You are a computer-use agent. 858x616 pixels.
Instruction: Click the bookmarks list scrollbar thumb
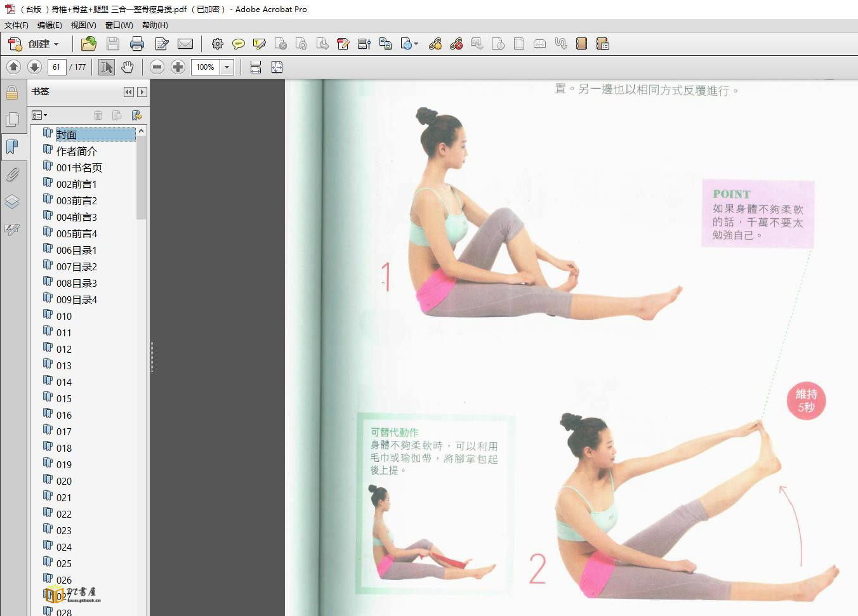click(142, 178)
